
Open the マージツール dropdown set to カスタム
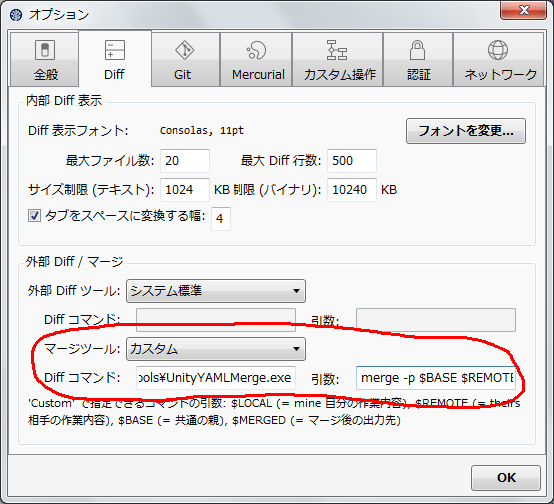pos(216,349)
